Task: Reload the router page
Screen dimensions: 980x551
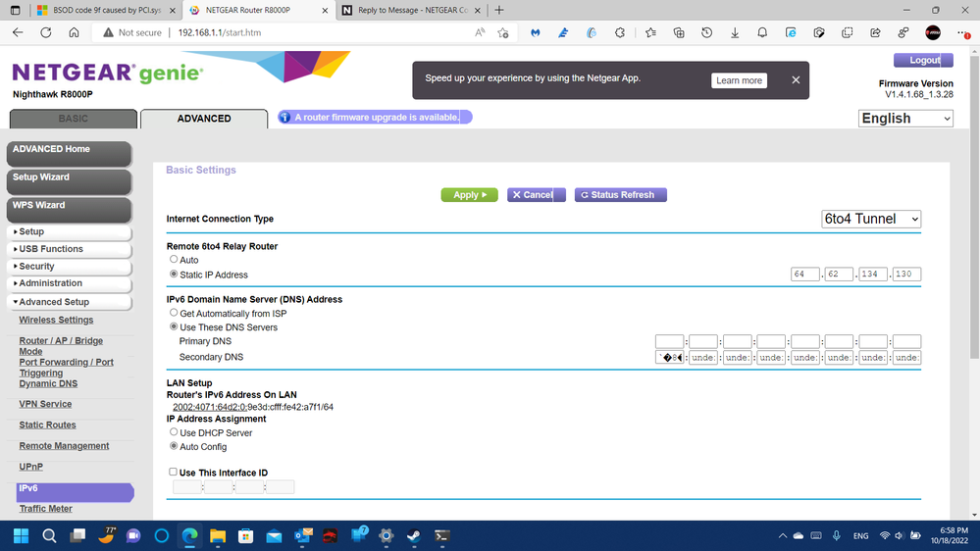Action: click(x=46, y=32)
